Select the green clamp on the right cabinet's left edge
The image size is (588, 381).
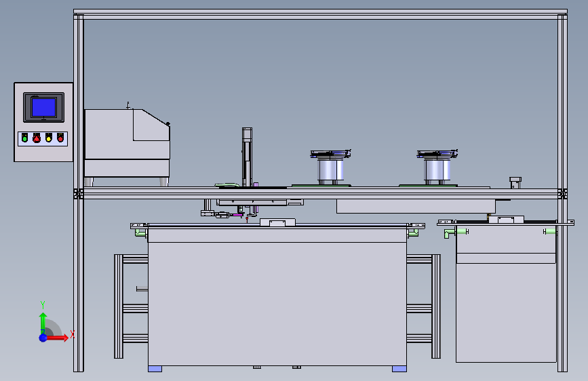coord(450,233)
